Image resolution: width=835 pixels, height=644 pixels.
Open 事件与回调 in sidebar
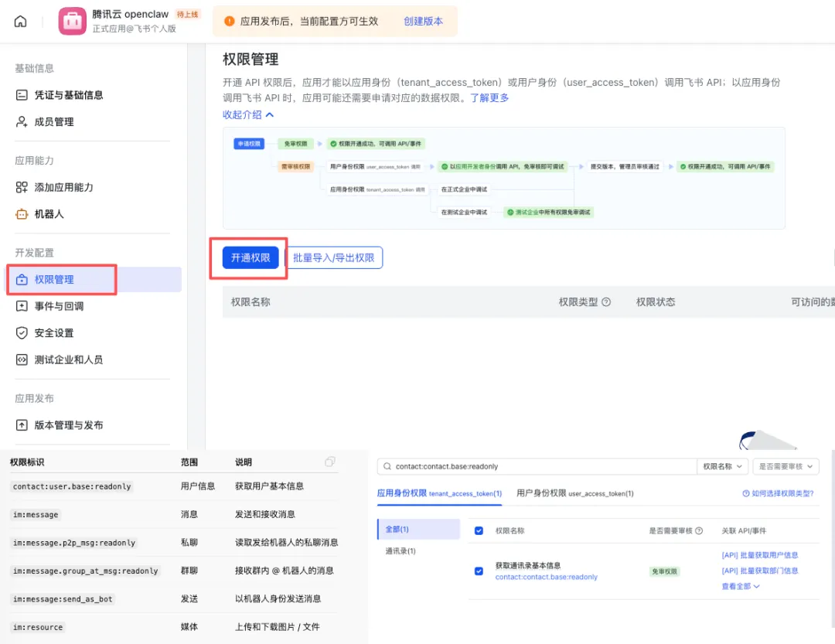point(59,306)
